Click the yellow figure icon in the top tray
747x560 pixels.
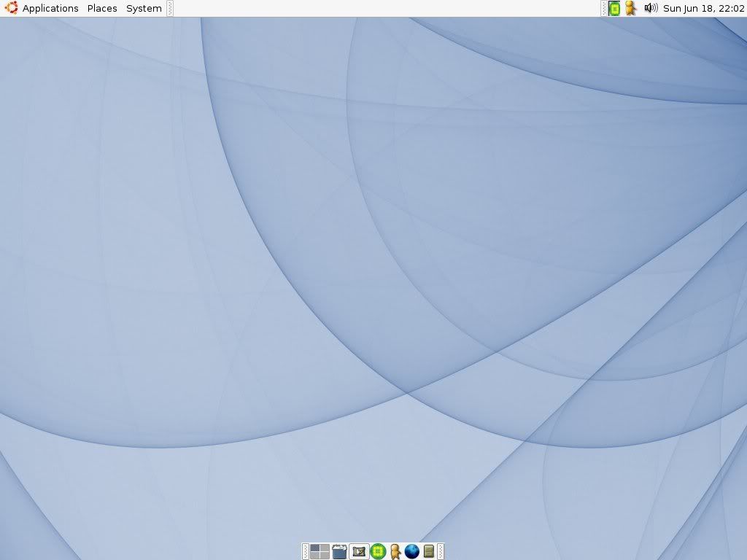click(631, 9)
